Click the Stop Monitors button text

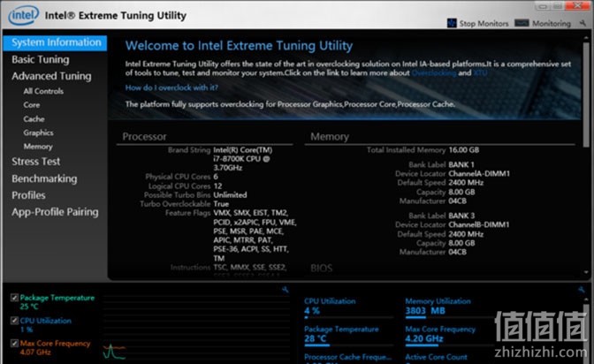coord(484,24)
